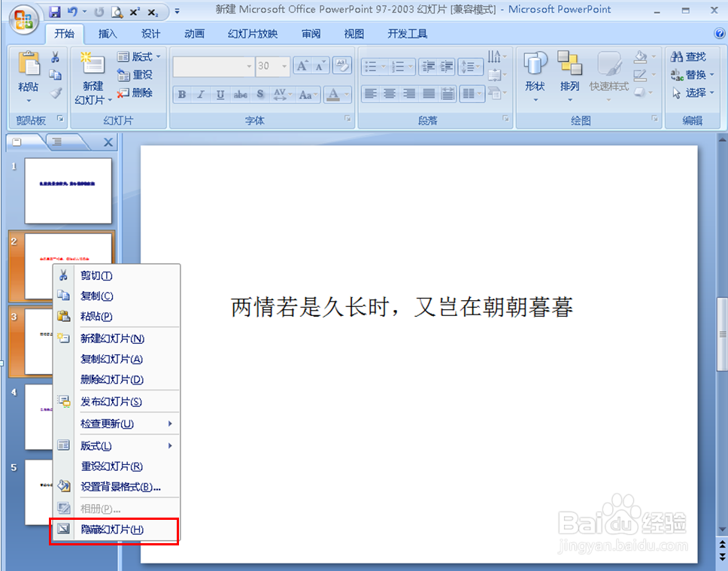Viewport: 728px width, 571px height.
Task: Select the slide 1 thumbnail
Action: point(68,190)
